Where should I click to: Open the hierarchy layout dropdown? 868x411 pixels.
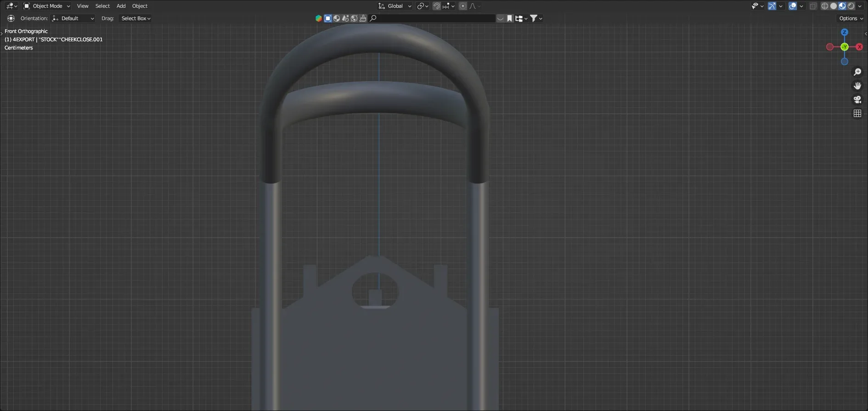521,18
